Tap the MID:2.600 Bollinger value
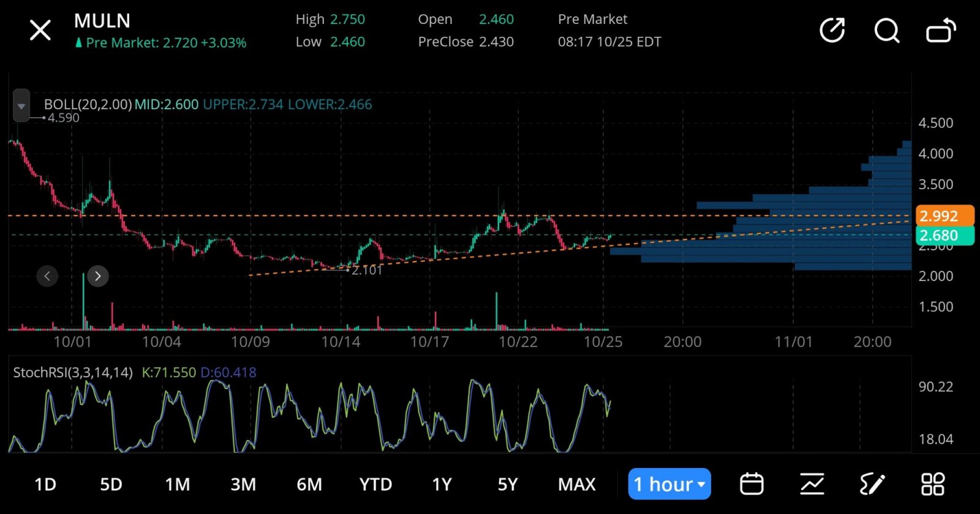The image size is (980, 514). pos(167,104)
